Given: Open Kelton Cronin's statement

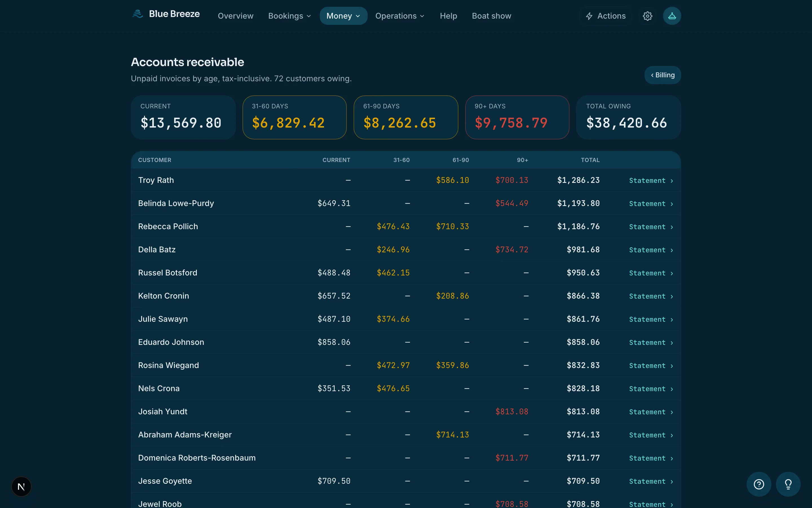Looking at the screenshot, I should pyautogui.click(x=651, y=296).
